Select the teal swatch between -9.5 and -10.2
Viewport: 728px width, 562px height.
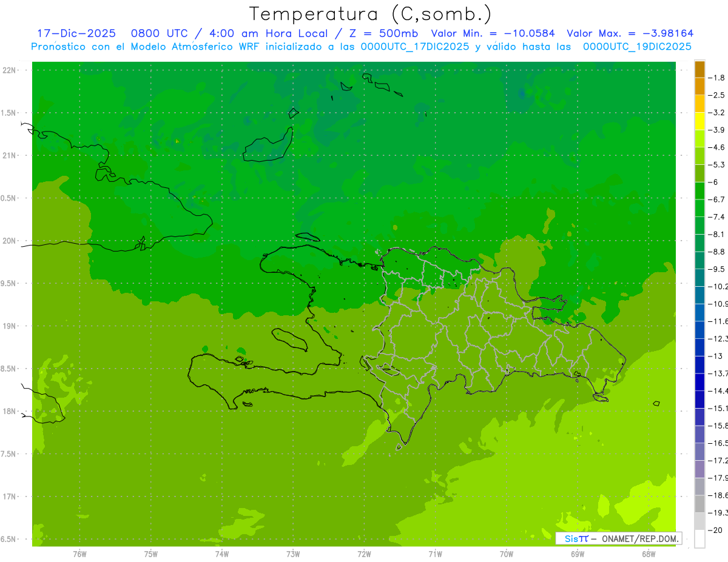coord(699,278)
